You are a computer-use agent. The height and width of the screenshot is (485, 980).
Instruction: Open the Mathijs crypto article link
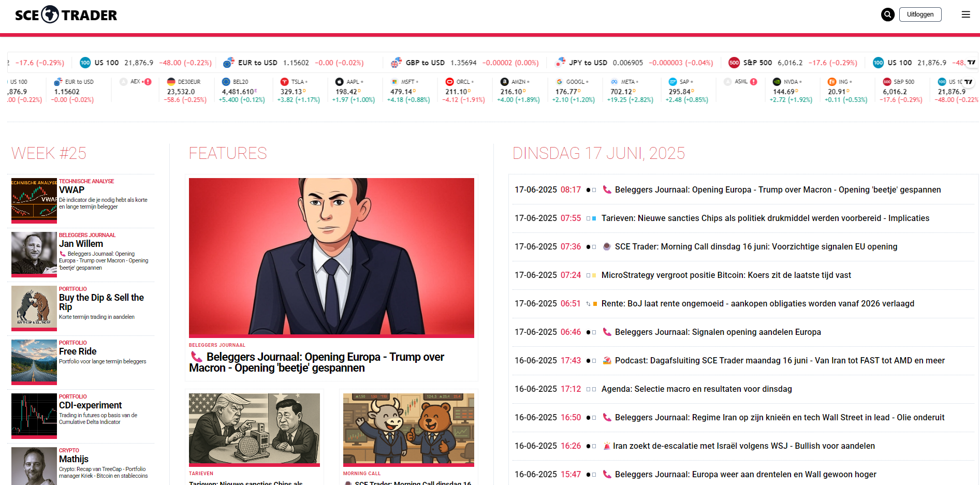[x=74, y=459]
